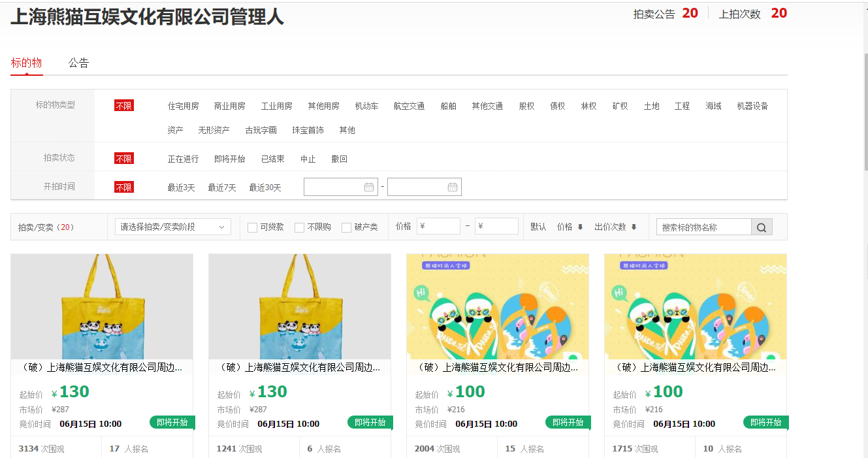Filter by 工程 type
868x458 pixels.
tap(683, 106)
